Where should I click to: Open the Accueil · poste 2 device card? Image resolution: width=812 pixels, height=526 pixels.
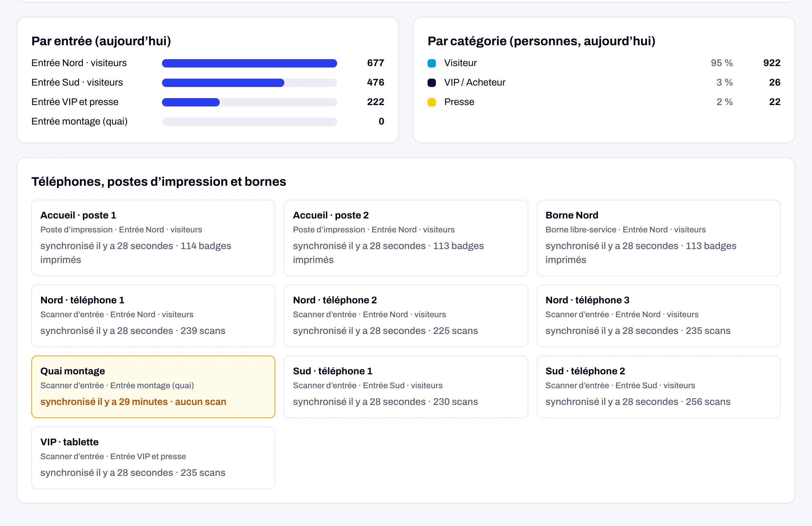coord(406,238)
